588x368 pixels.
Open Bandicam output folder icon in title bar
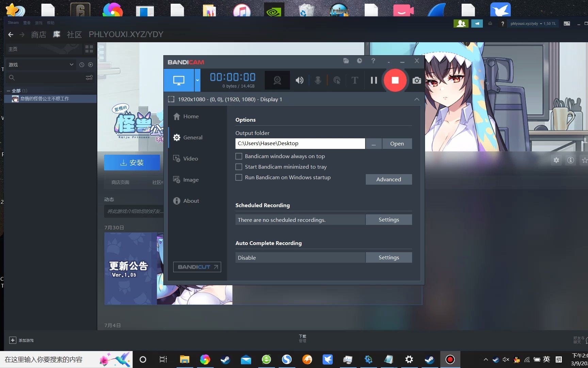tap(346, 61)
